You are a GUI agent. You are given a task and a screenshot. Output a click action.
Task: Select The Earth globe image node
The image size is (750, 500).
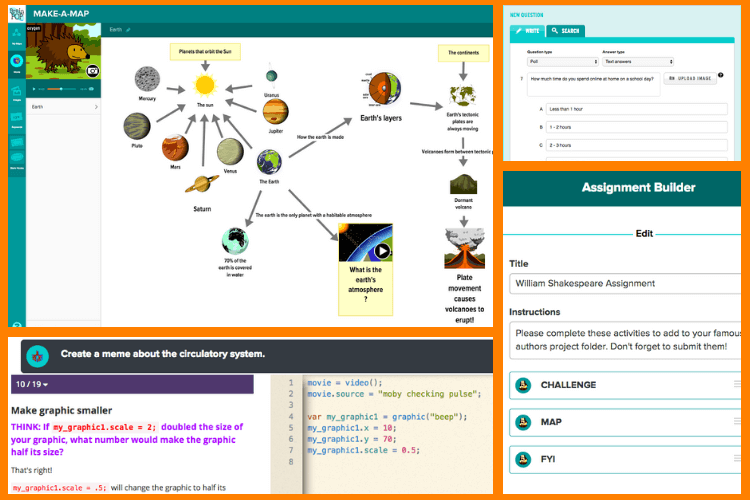(x=269, y=162)
